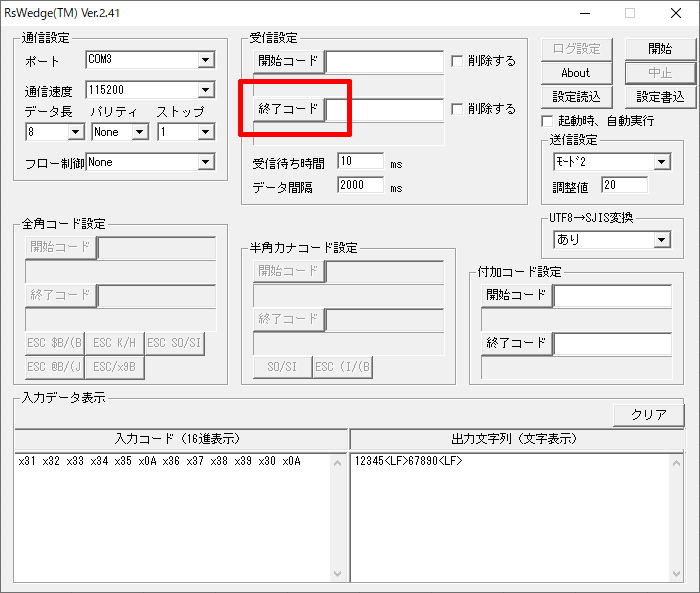Screen dimensions: 700x593
Task: Click the 全角コード設定 終了コード button
Action: click(61, 295)
